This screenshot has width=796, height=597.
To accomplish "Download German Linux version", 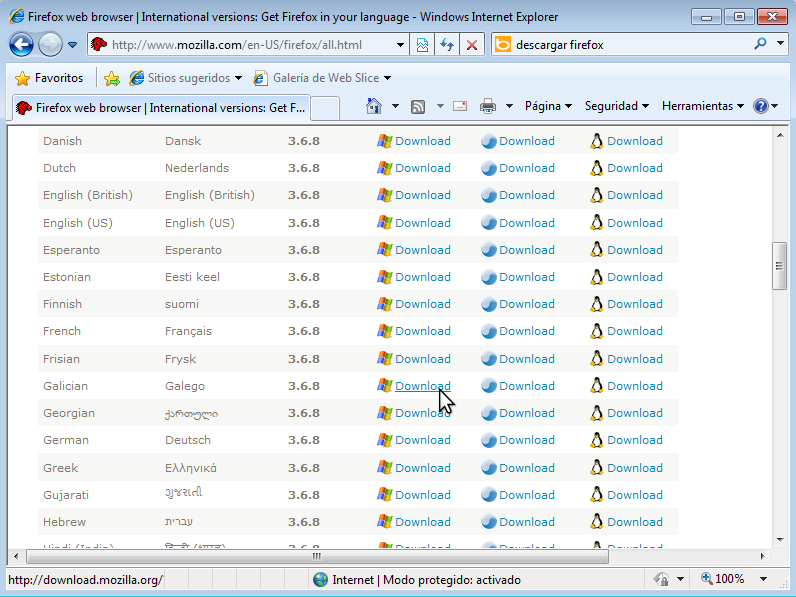I will 635,440.
